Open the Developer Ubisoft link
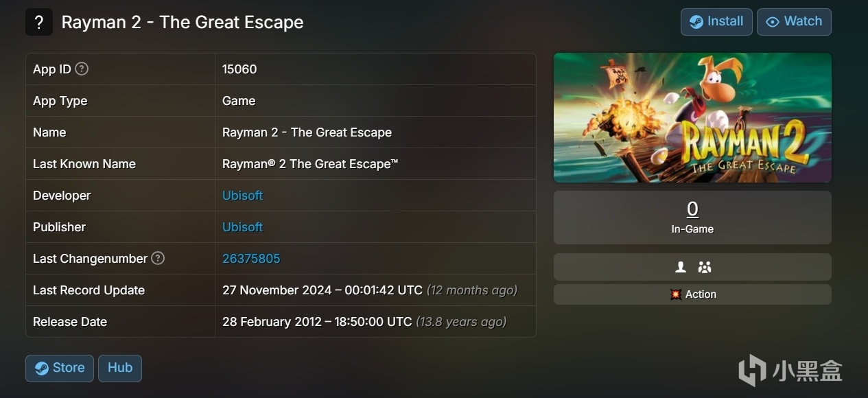 pos(242,196)
